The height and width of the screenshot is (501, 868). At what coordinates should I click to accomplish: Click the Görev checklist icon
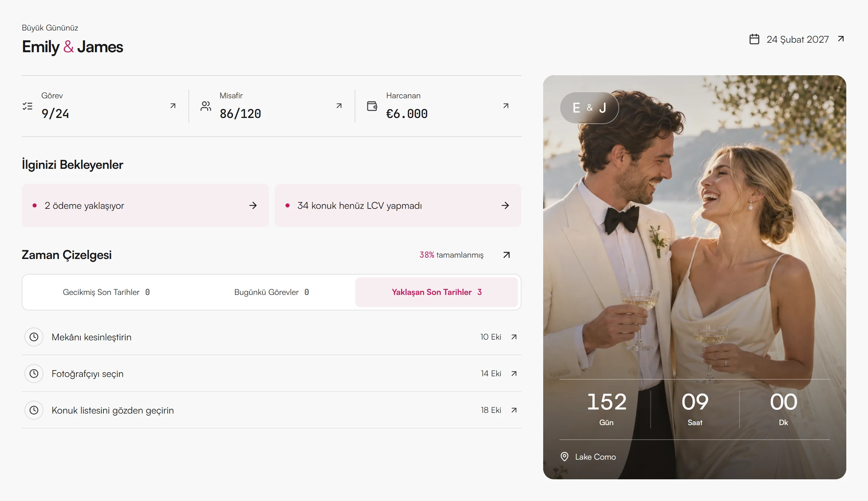pos(27,106)
